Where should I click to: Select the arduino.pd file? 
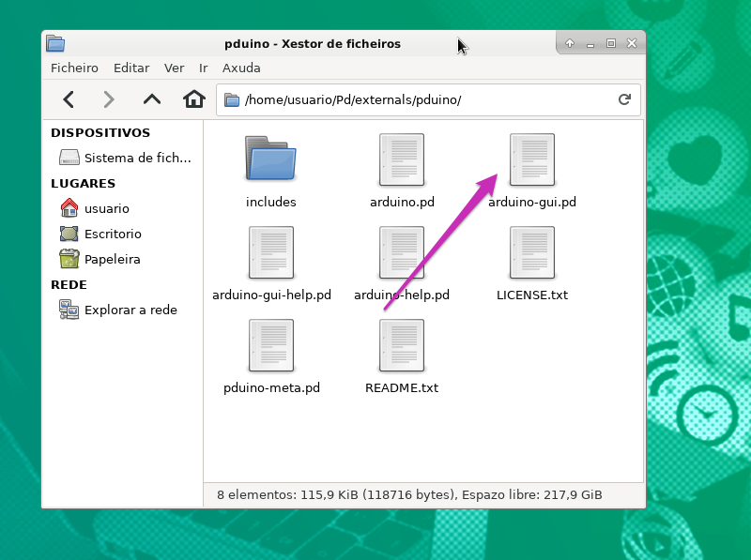402,159
